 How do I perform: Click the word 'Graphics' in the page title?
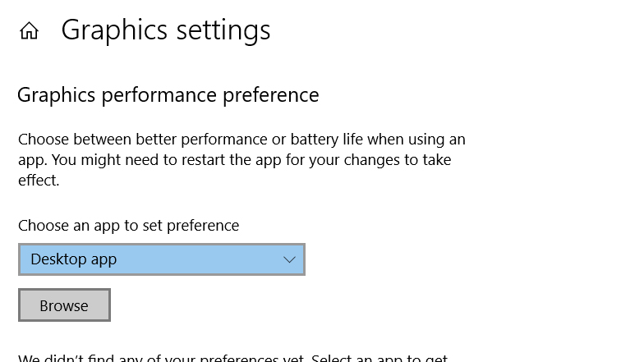(x=114, y=31)
